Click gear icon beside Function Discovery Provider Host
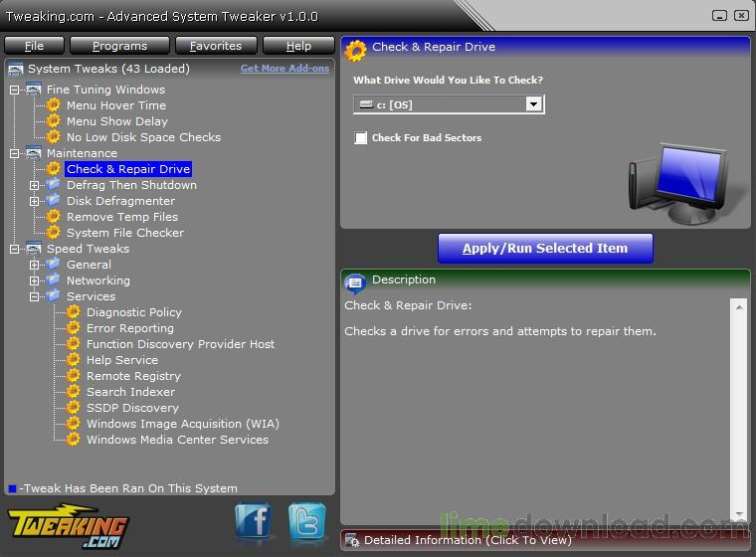This screenshot has width=756, height=557. point(73,344)
